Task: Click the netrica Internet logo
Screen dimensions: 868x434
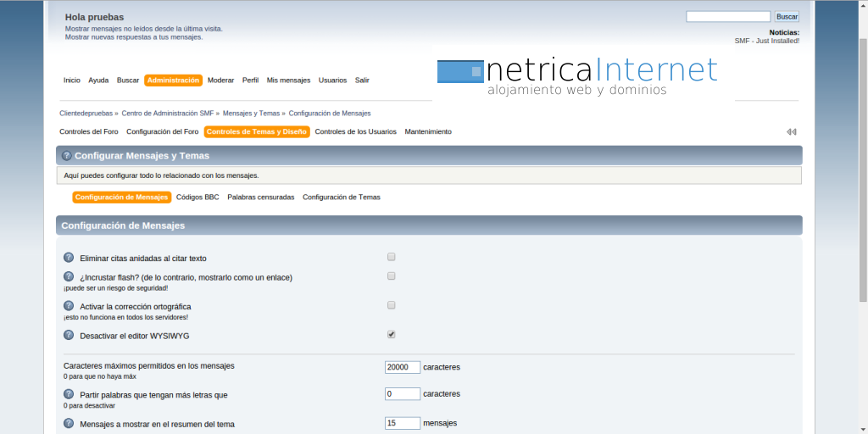Action: [577, 76]
